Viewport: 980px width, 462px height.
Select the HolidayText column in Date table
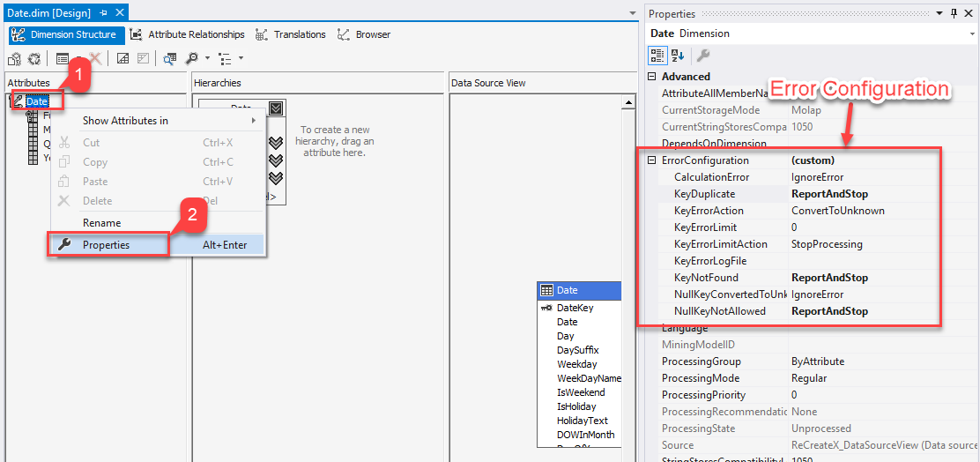point(582,421)
